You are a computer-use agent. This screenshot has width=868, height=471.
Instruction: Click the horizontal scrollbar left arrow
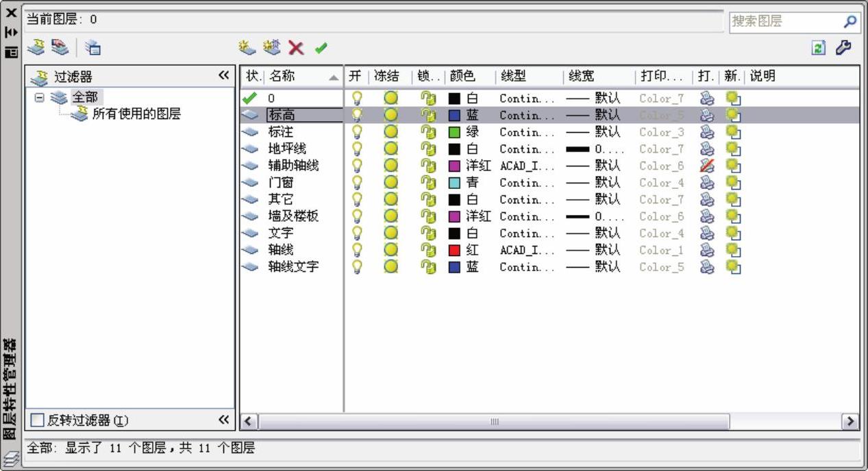[x=249, y=421]
